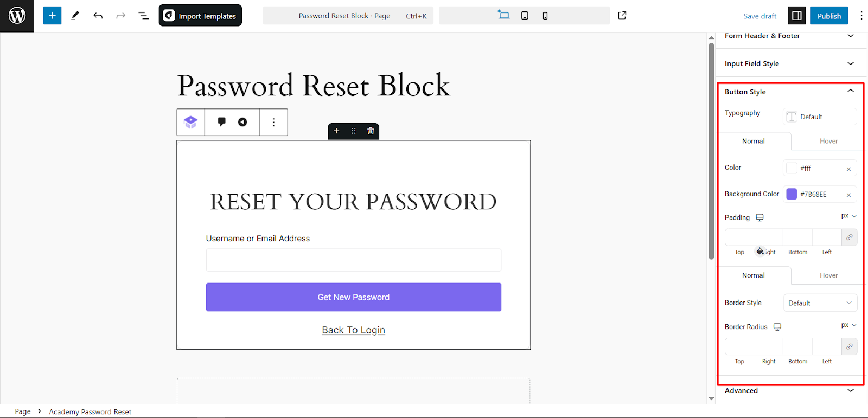The width and height of the screenshot is (868, 418).
Task: Open the Typography font icon settings
Action: click(x=792, y=117)
